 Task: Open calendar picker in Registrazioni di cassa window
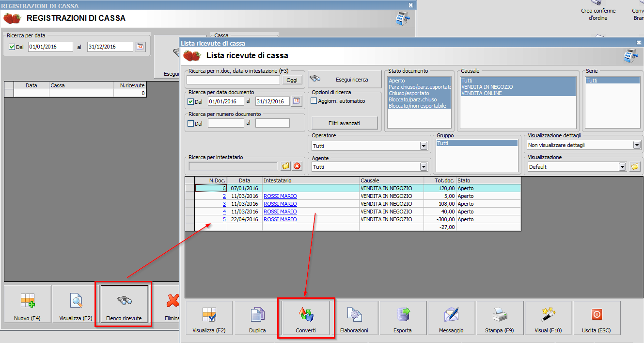pos(140,47)
